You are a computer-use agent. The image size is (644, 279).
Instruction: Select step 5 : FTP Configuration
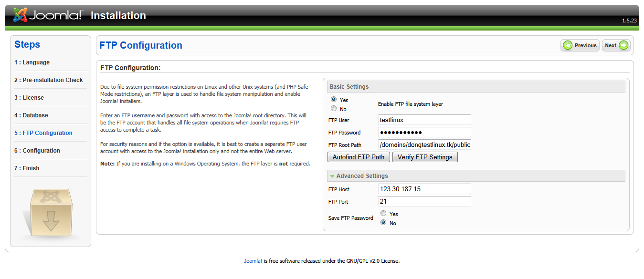43,133
